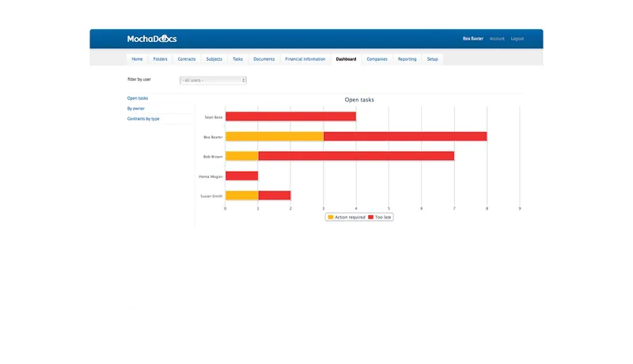Click the Too late legend swatch
Screen dimensions: 633x364
click(x=370, y=217)
